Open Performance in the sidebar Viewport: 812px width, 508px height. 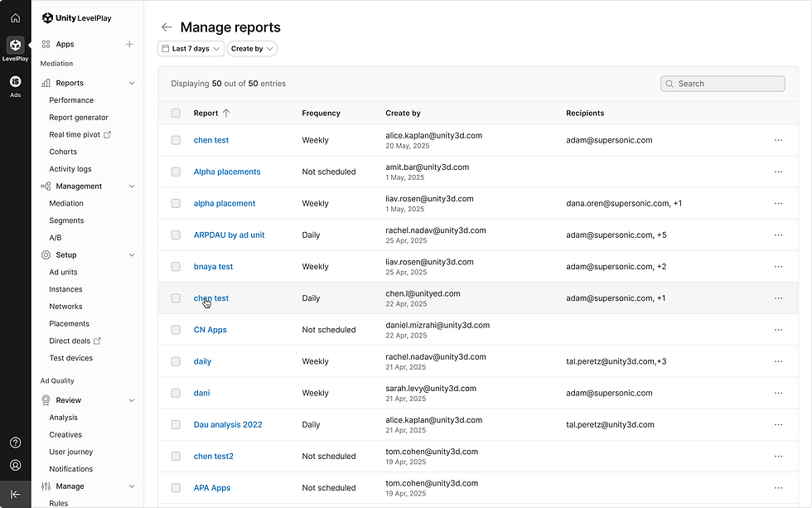point(71,100)
